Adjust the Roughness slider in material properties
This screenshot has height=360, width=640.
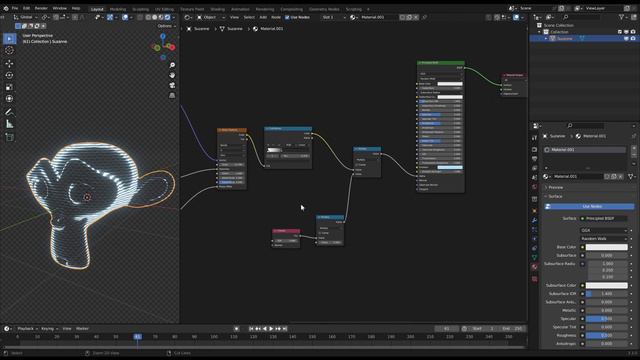click(607, 336)
